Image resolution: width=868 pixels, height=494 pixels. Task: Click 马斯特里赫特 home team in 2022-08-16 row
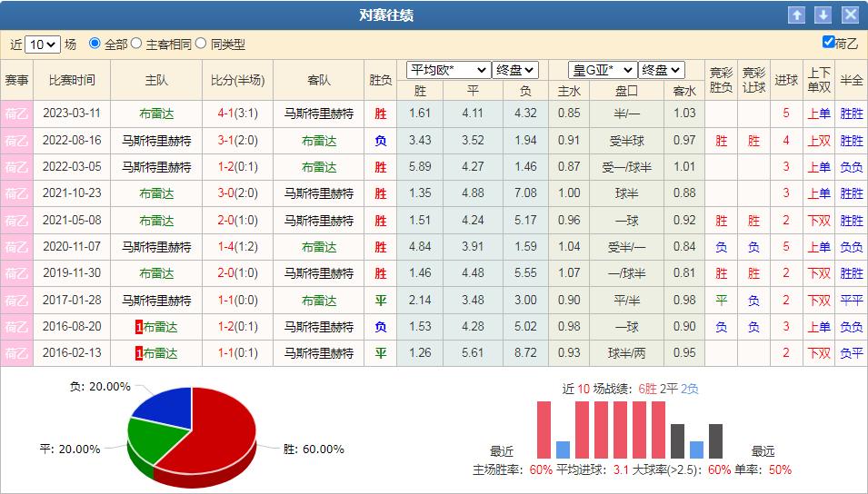pos(156,141)
